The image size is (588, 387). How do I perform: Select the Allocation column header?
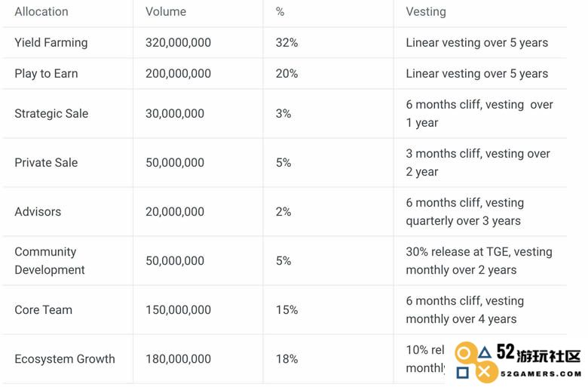(x=41, y=11)
